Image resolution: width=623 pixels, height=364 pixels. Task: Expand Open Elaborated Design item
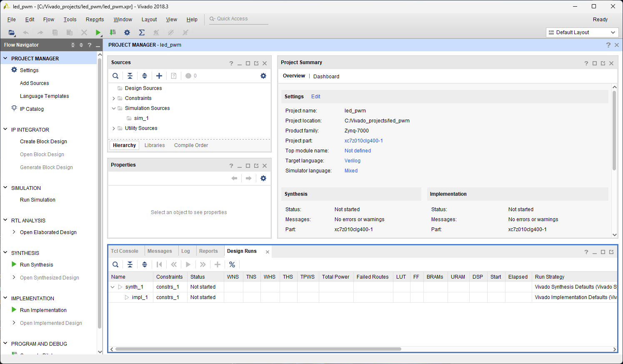coord(14,232)
